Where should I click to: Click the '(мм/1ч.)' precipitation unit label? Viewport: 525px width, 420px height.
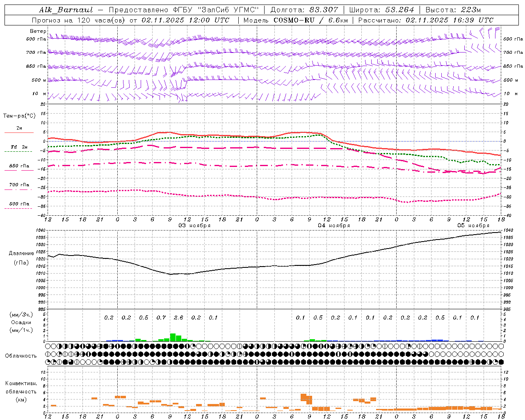(21, 330)
